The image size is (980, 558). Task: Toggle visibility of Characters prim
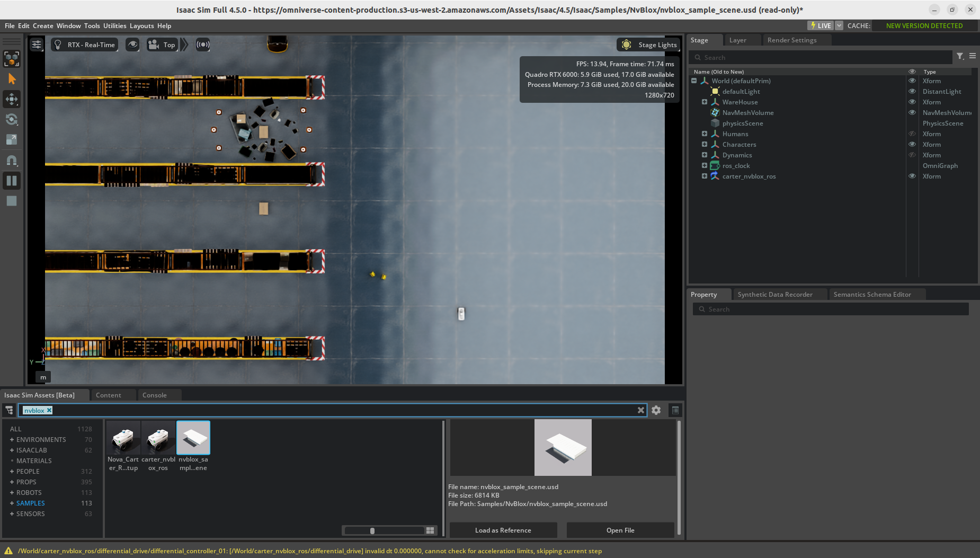click(x=912, y=145)
